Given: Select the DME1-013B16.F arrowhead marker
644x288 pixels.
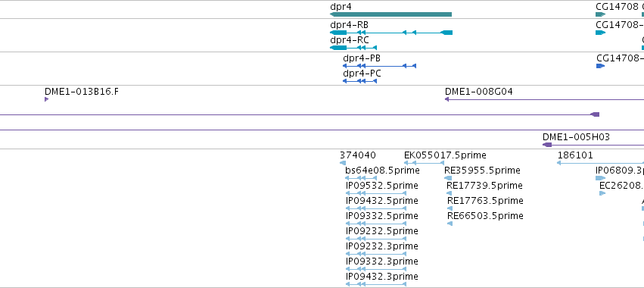Looking at the screenshot, I should point(46,99).
